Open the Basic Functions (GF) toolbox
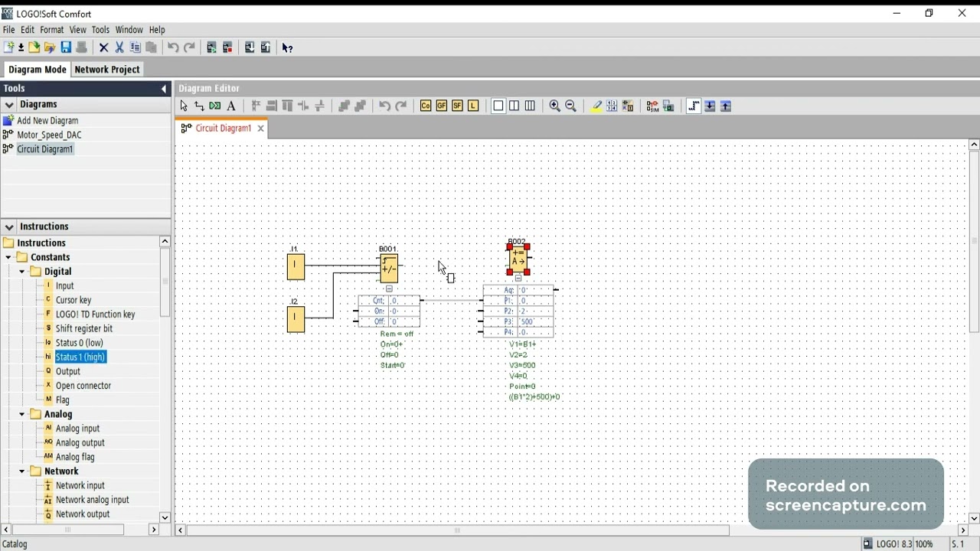Viewport: 980px width, 551px height. (x=442, y=106)
